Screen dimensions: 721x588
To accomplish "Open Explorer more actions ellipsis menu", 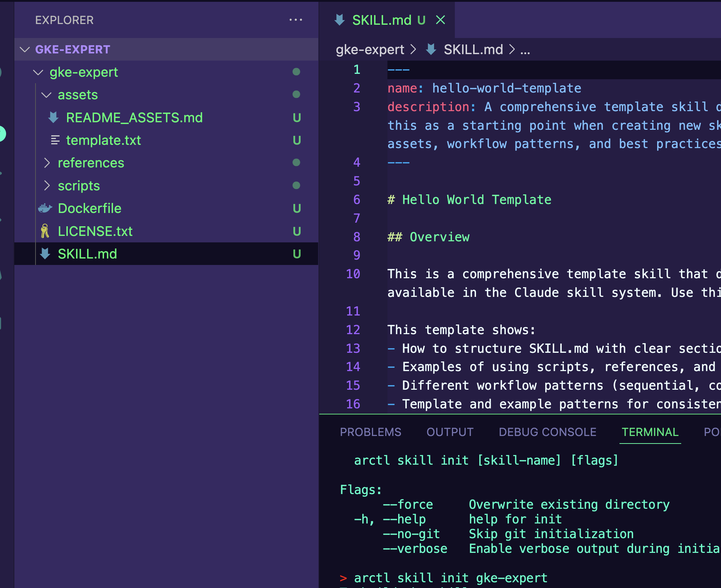I will [x=296, y=20].
